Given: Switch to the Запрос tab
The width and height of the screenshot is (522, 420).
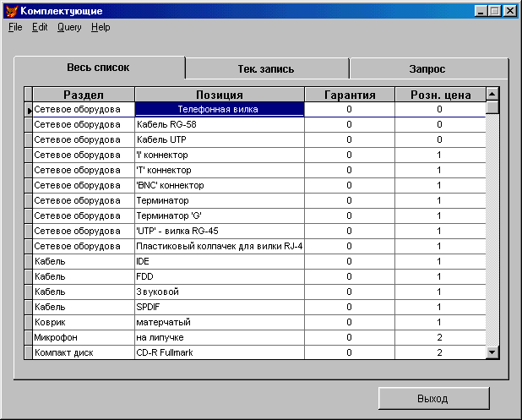Looking at the screenshot, I should click(427, 69).
